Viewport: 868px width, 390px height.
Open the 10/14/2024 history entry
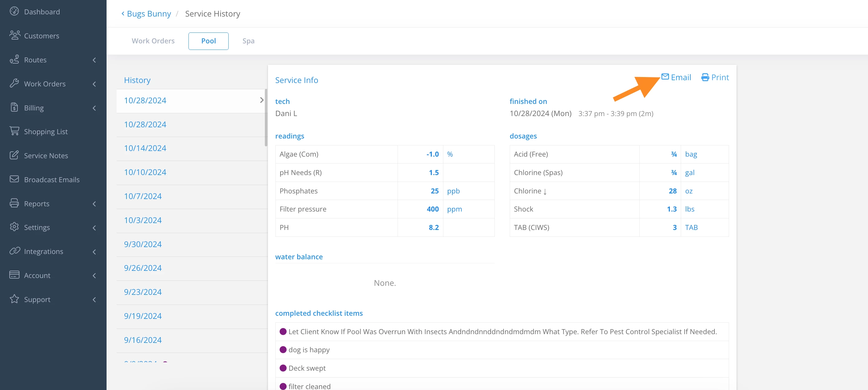[145, 148]
